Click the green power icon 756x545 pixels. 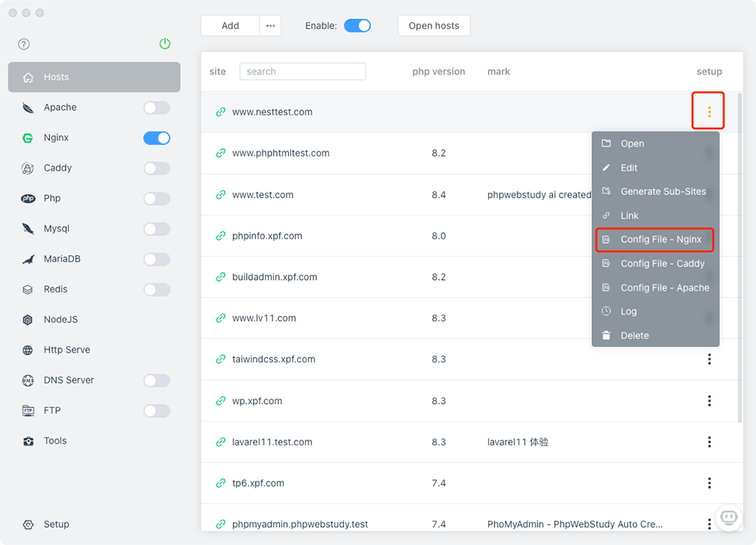tap(165, 44)
